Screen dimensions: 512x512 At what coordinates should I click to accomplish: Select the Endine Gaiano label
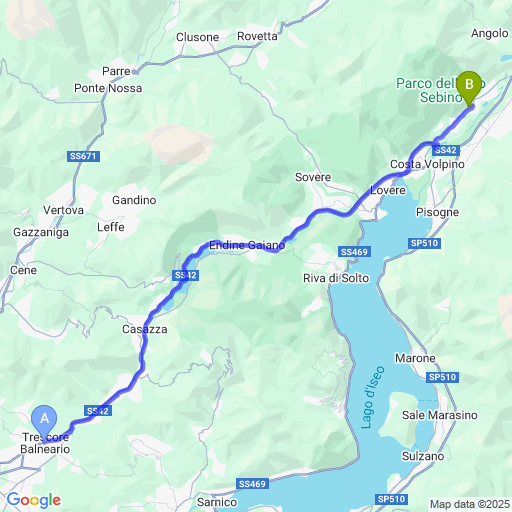247,245
